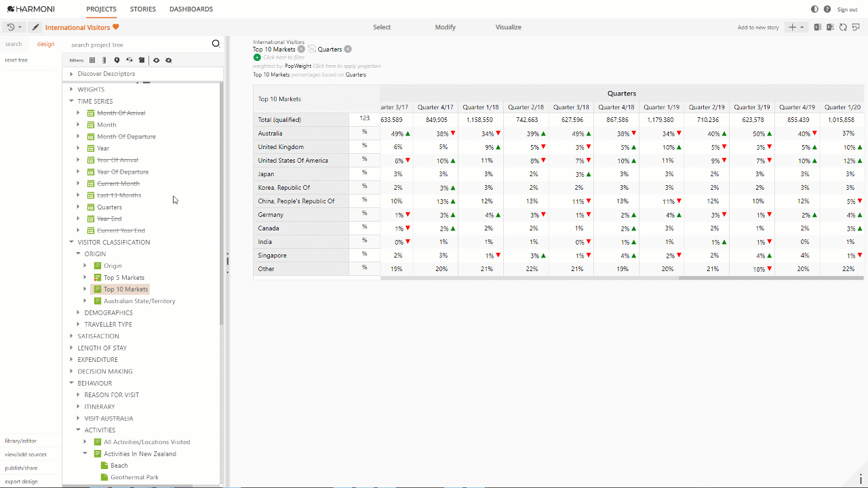Click the green plus add filter icon
The width and height of the screenshot is (868, 488).
[x=257, y=58]
